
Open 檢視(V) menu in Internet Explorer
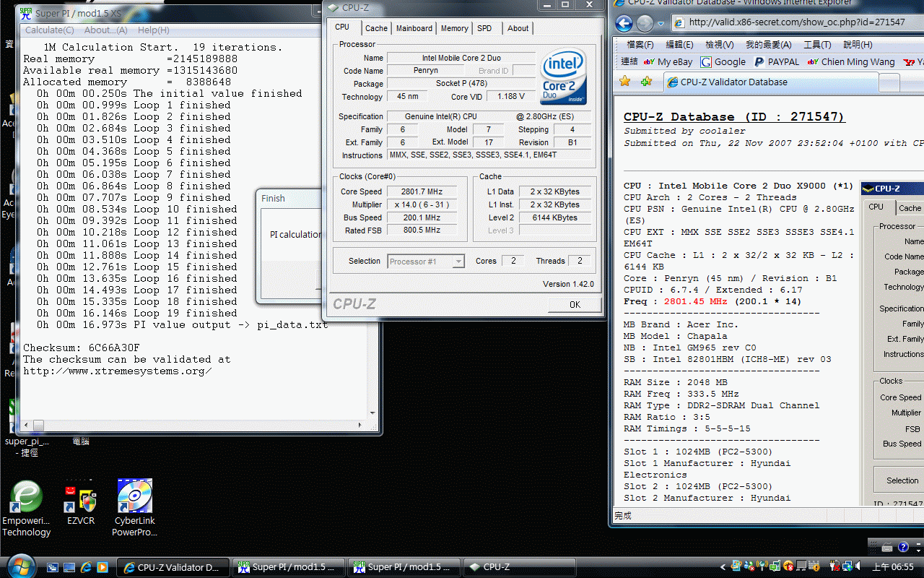pos(720,45)
